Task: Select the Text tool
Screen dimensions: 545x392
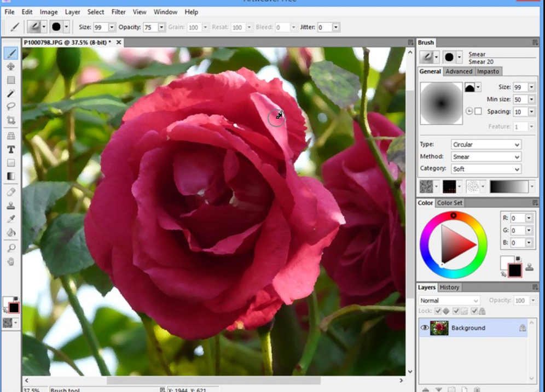Action: click(x=12, y=148)
